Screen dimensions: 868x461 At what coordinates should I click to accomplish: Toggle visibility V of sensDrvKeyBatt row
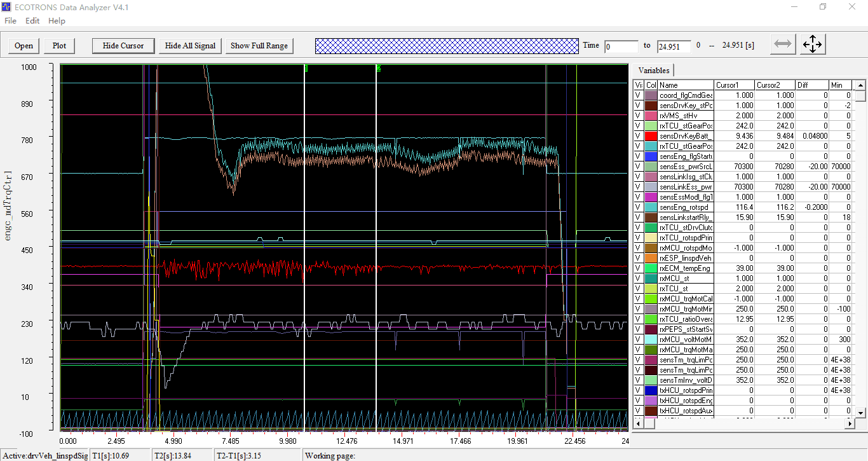pyautogui.click(x=638, y=136)
